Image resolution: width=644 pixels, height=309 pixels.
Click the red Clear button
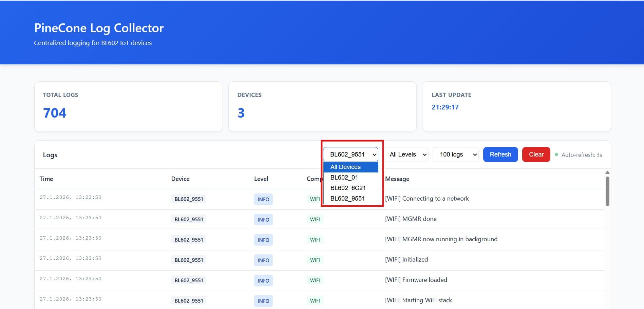(536, 154)
